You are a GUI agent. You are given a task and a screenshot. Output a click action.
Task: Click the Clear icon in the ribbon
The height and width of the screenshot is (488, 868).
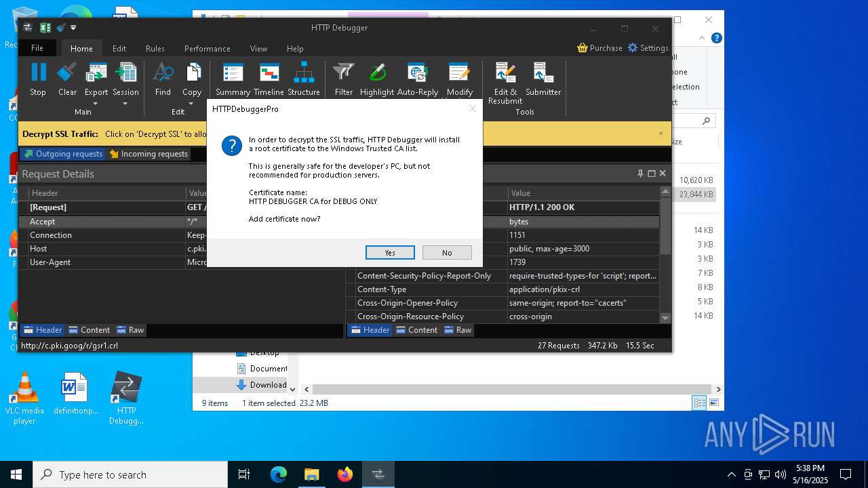pos(67,73)
